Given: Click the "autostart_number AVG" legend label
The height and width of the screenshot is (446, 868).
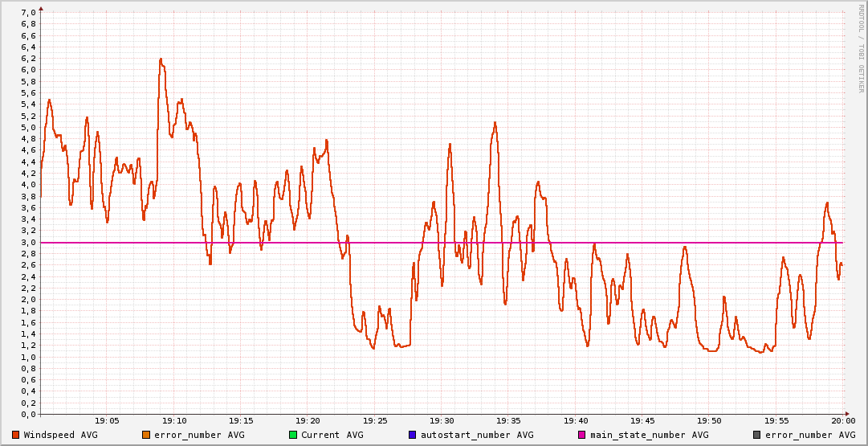Looking at the screenshot, I should (x=475, y=435).
